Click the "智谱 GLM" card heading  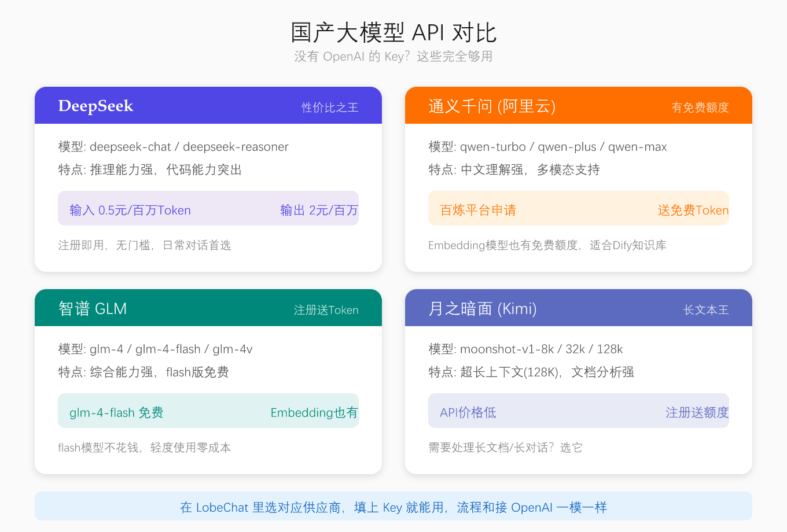coord(93,308)
